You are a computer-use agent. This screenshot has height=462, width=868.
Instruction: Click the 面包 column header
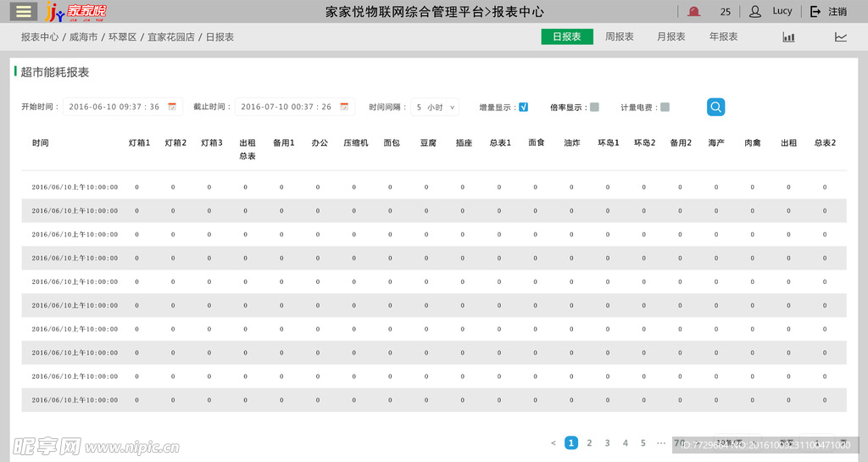392,142
